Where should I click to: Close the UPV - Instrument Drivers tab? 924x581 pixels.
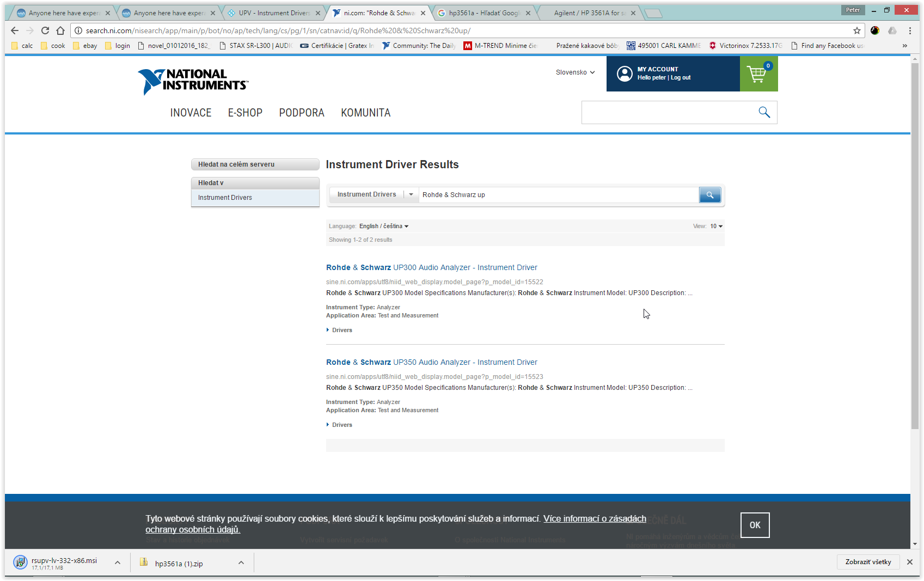(x=318, y=13)
